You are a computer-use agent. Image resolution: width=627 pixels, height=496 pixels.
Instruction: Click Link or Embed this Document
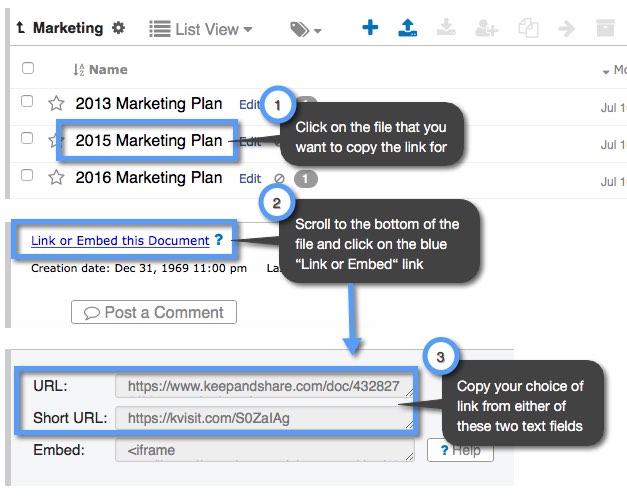(x=120, y=240)
